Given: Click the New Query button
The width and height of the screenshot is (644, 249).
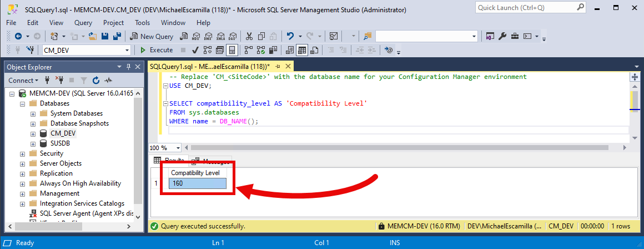Looking at the screenshot, I should (152, 36).
